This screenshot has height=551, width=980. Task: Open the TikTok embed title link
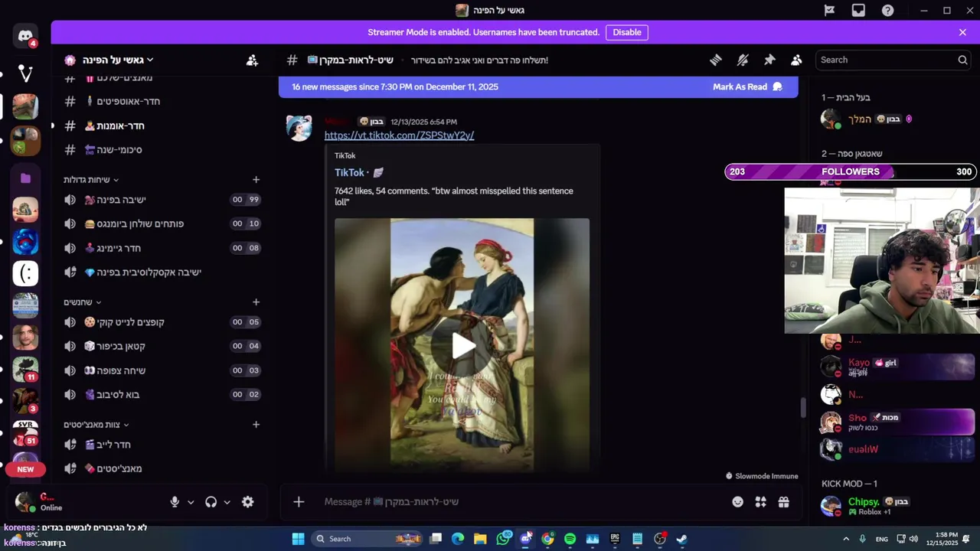[x=359, y=173]
